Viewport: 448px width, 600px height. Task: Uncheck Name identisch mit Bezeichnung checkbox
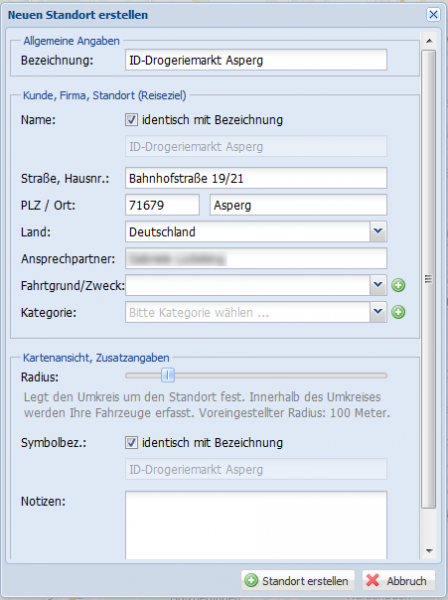(x=131, y=120)
